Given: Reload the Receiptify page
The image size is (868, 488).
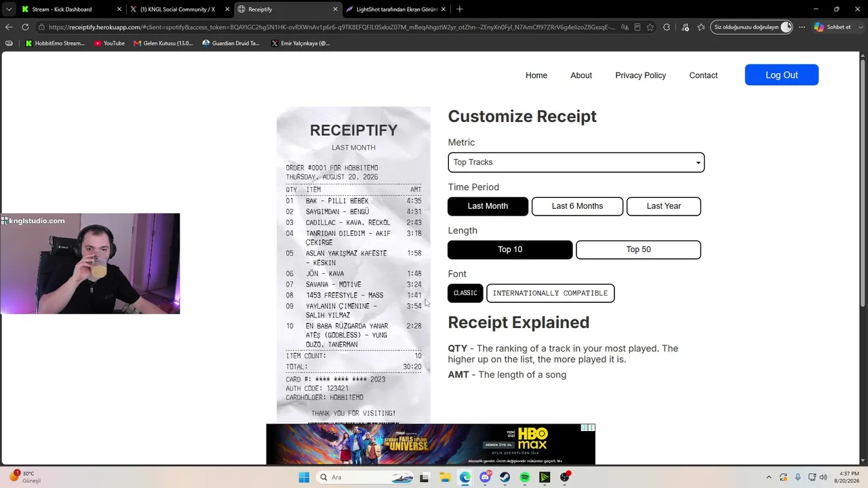Looking at the screenshot, I should point(25,27).
